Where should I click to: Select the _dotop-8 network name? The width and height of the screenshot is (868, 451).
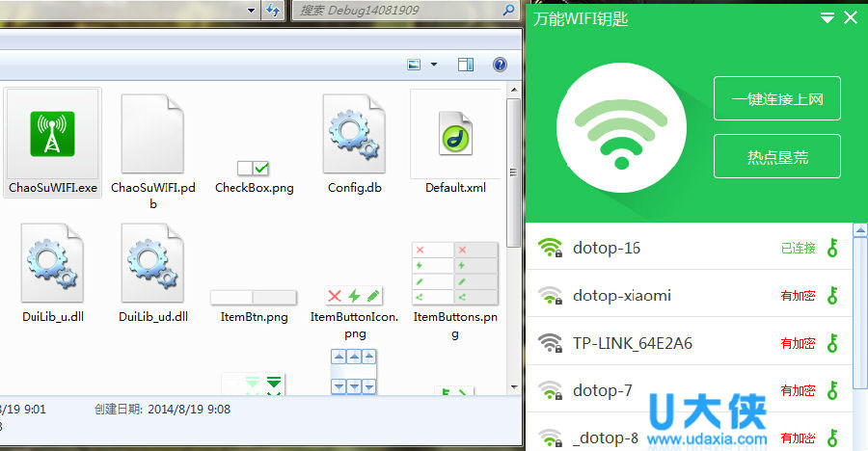pos(605,438)
